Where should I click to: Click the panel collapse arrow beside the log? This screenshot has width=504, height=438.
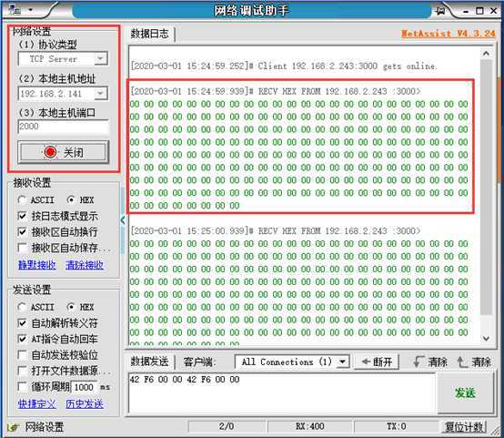[123, 220]
